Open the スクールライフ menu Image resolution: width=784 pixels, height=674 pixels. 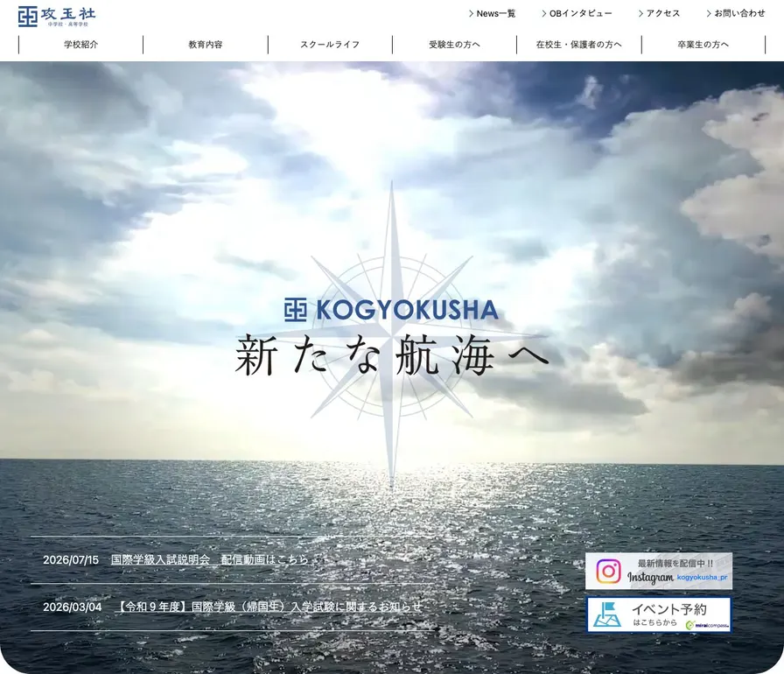coord(330,45)
